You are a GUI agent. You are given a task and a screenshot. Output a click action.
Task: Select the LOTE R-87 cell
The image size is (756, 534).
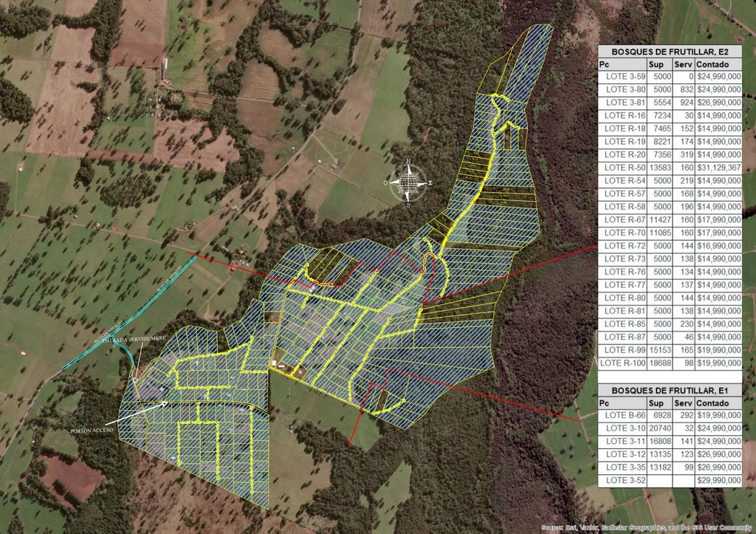click(622, 338)
